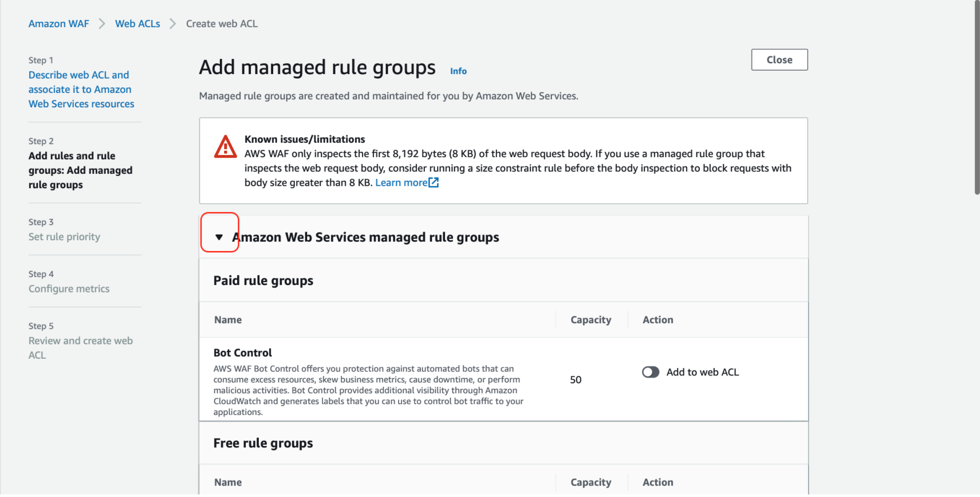
Task: Click Action column header in Paid rule groups
Action: (658, 320)
